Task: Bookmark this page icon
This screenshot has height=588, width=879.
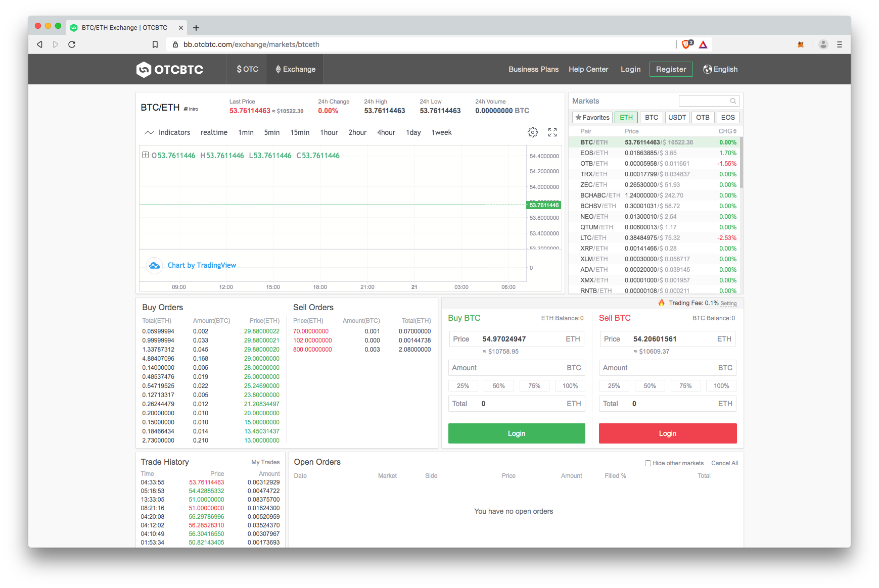Action: tap(155, 44)
